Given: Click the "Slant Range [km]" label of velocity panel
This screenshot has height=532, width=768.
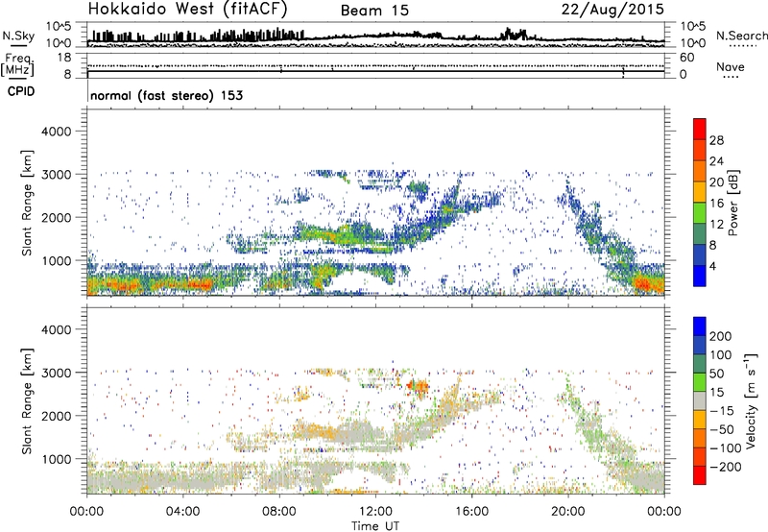Looking at the screenshot, I should [27, 400].
